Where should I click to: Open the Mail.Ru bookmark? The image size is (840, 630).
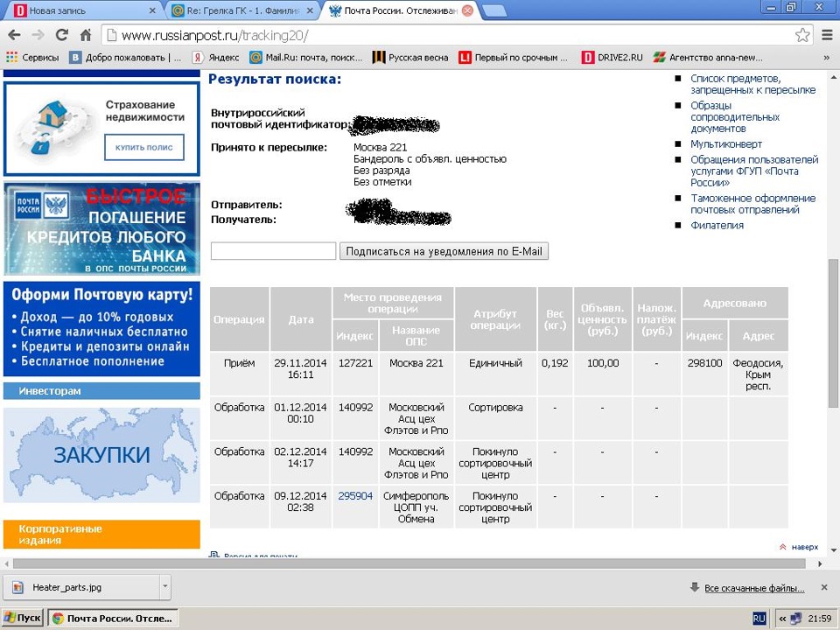(306, 58)
